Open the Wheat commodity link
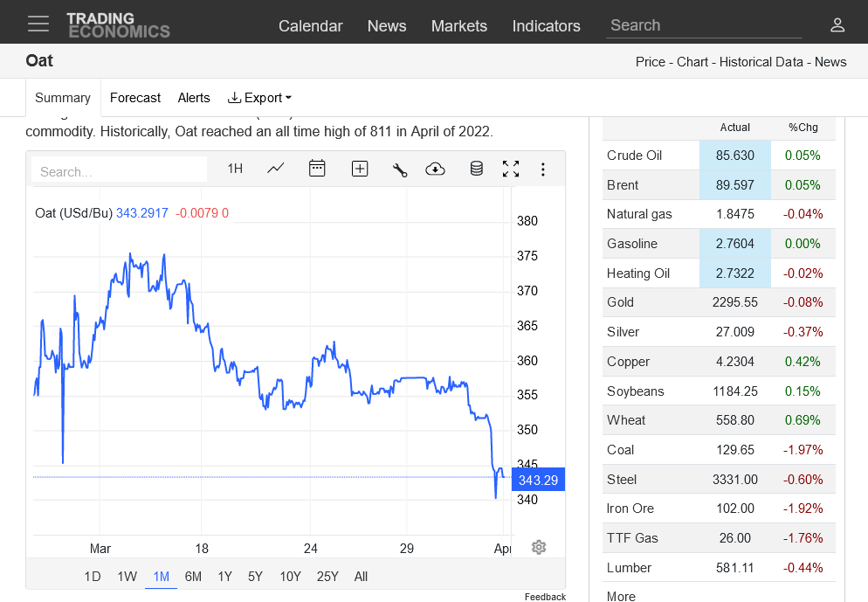 626,420
